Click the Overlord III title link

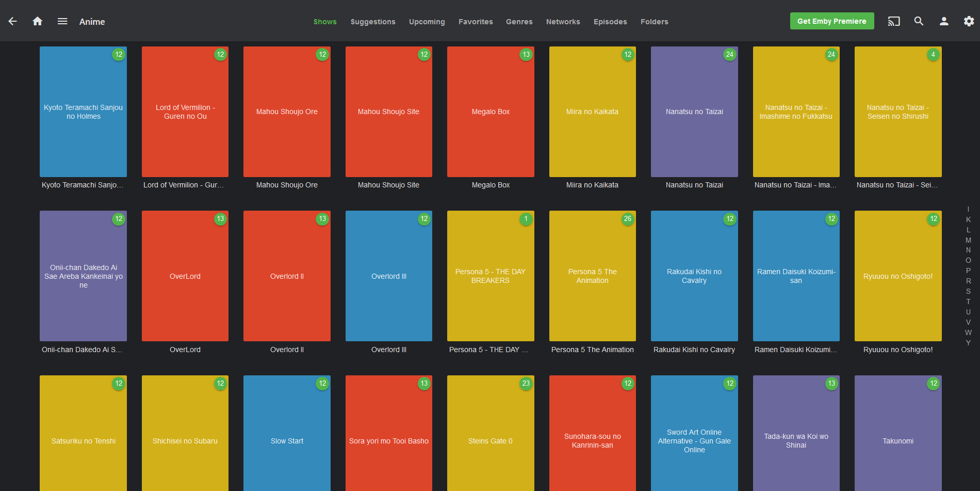(389, 350)
